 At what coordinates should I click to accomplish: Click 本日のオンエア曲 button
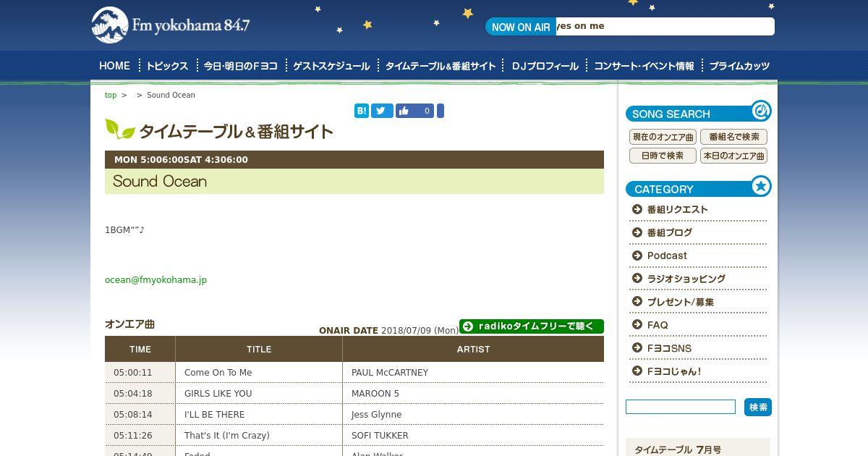click(x=733, y=156)
